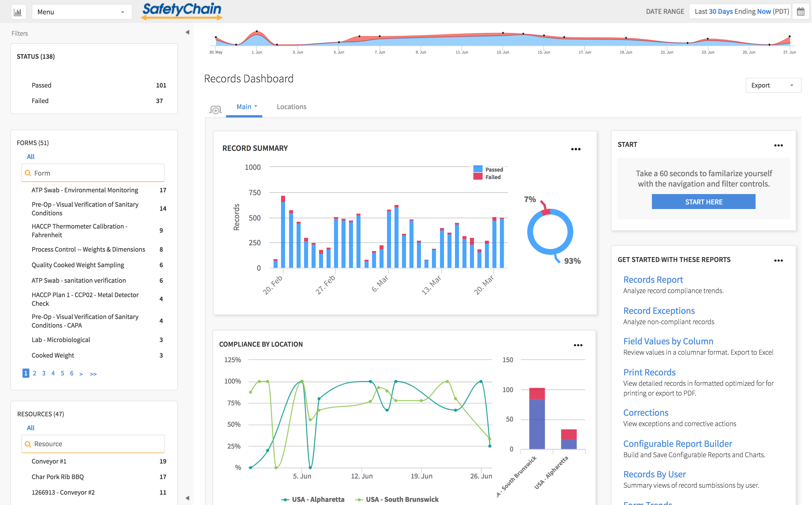Open Record Summary three-dot options menu
812x505 pixels.
(576, 149)
